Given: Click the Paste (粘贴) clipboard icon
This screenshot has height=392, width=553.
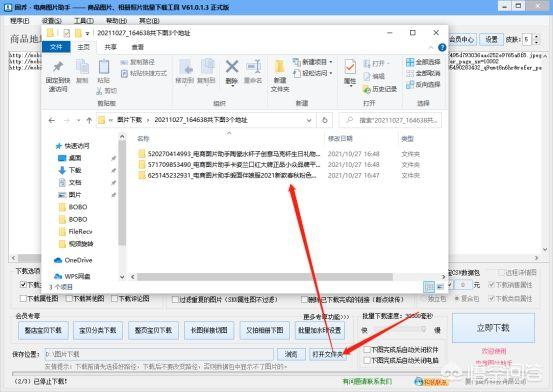Looking at the screenshot, I should click(x=104, y=67).
